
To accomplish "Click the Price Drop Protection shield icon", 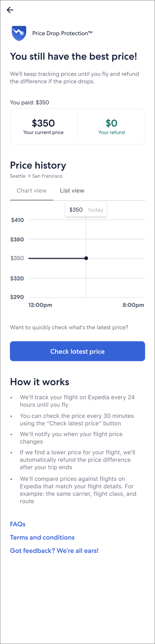I will click(19, 33).
